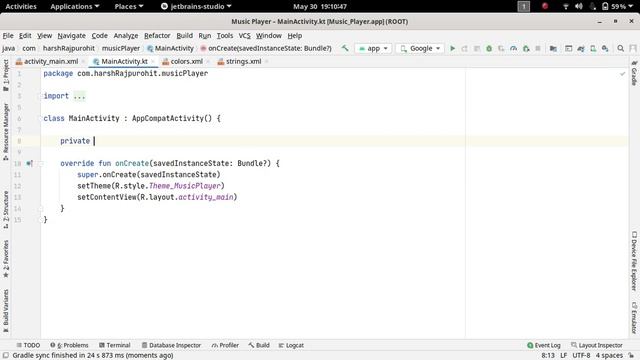Screen dimensions: 640x360
Task: Open the Navigate menu
Action: 71,36
